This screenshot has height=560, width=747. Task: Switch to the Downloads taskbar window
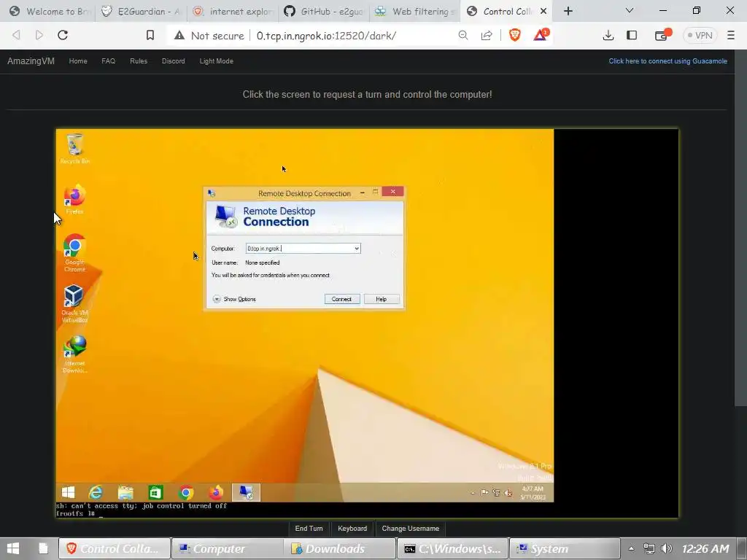pos(340,548)
